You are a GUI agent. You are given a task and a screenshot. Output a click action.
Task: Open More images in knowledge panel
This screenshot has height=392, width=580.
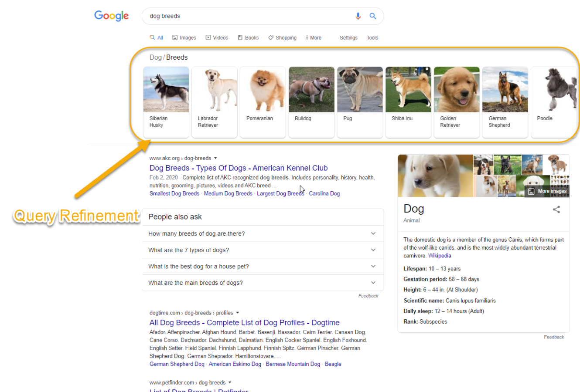(x=548, y=191)
